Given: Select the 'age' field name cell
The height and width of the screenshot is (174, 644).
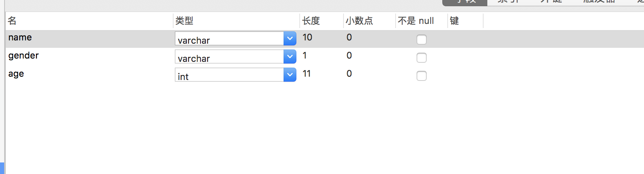Looking at the screenshot, I should (16, 74).
